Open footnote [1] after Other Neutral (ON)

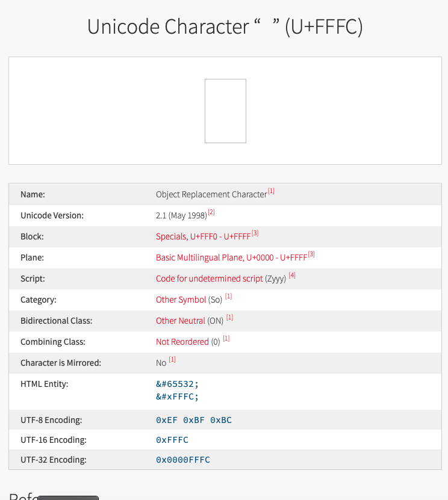[230, 318]
